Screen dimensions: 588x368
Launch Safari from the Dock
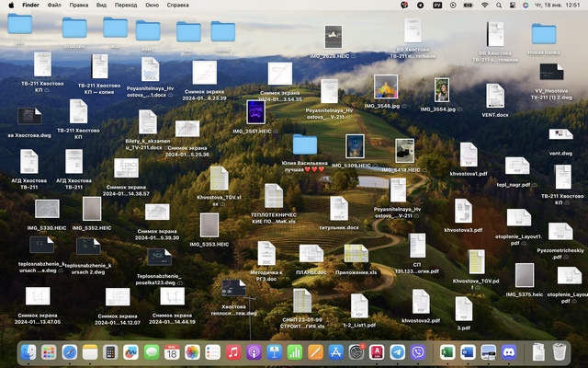[70, 352]
